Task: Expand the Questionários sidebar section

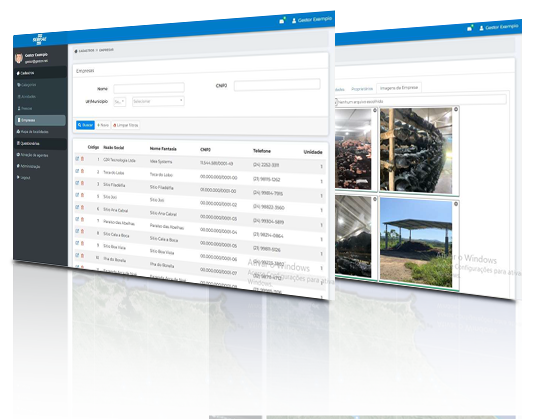Action: (x=40, y=143)
